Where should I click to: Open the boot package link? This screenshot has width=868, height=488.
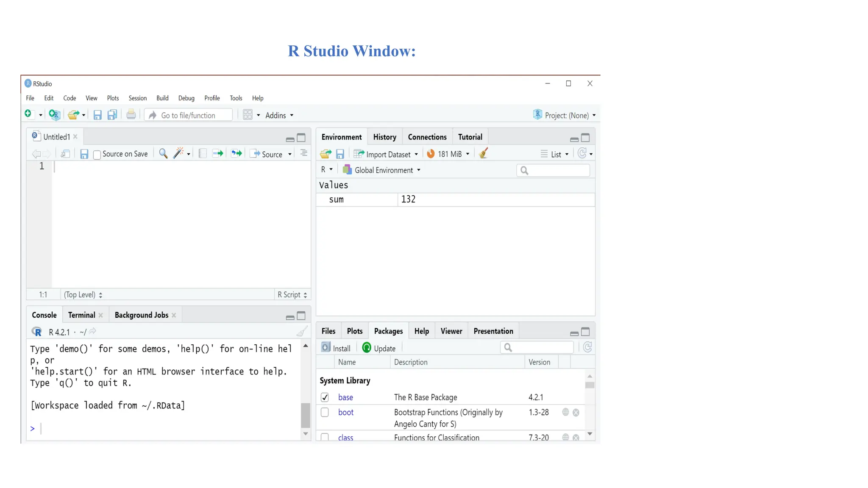pyautogui.click(x=346, y=412)
